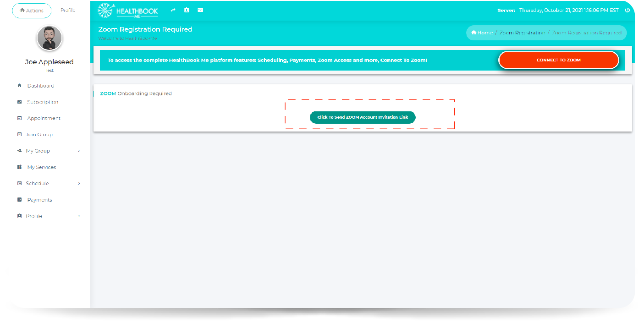
Task: Click the Subscription sidebar icon
Action: pyautogui.click(x=19, y=102)
